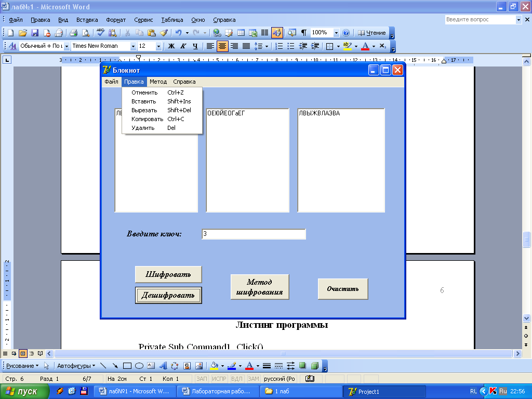Click numbered list icon
The width and height of the screenshot is (532, 399).
(279, 46)
